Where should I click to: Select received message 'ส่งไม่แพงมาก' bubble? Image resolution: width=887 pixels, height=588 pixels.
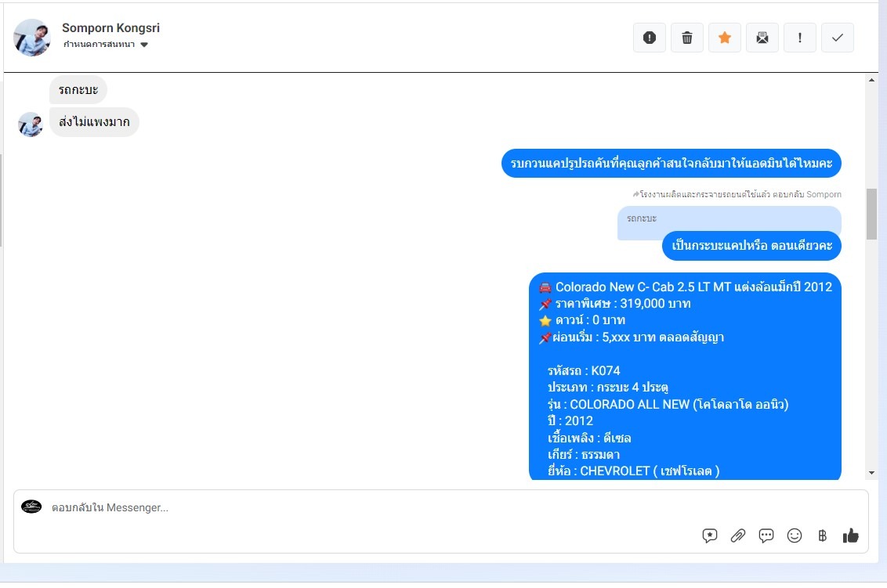(94, 122)
